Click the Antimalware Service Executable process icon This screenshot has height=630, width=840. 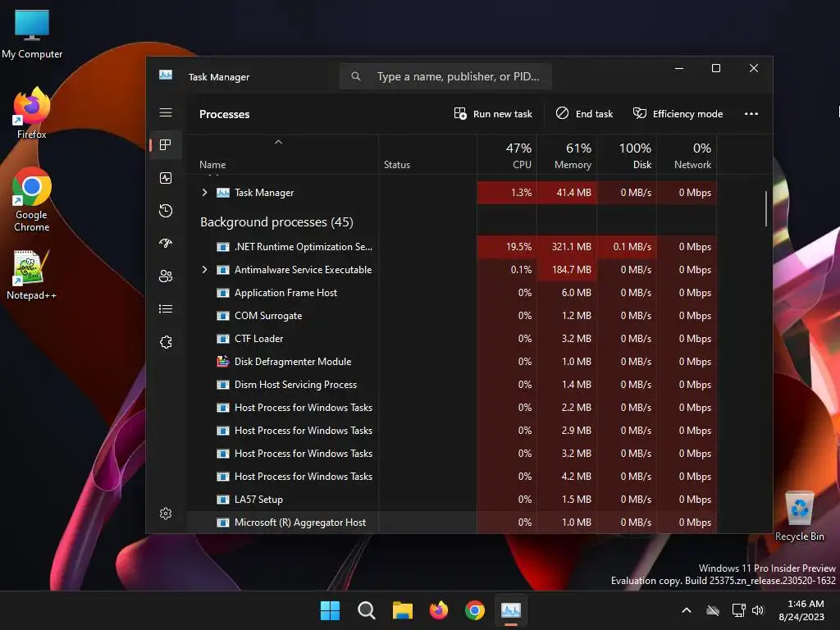223,269
